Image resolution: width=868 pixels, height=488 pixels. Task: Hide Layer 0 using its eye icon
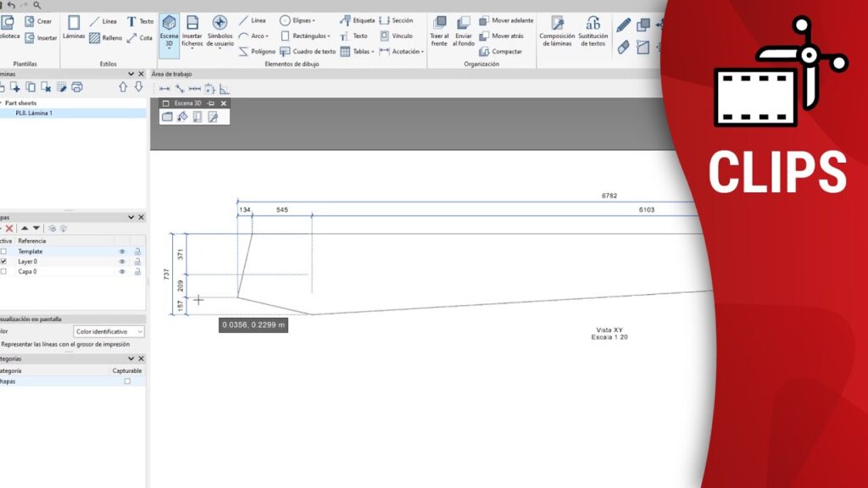pyautogui.click(x=122, y=262)
